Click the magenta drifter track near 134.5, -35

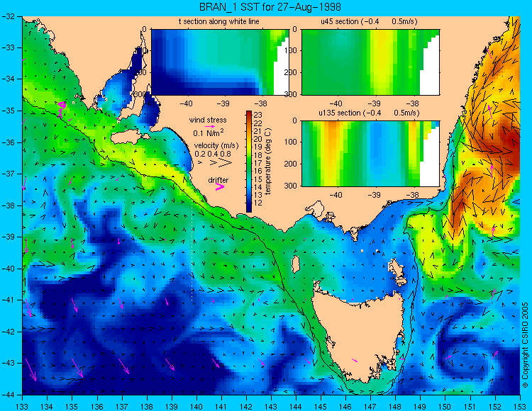pos(62,108)
